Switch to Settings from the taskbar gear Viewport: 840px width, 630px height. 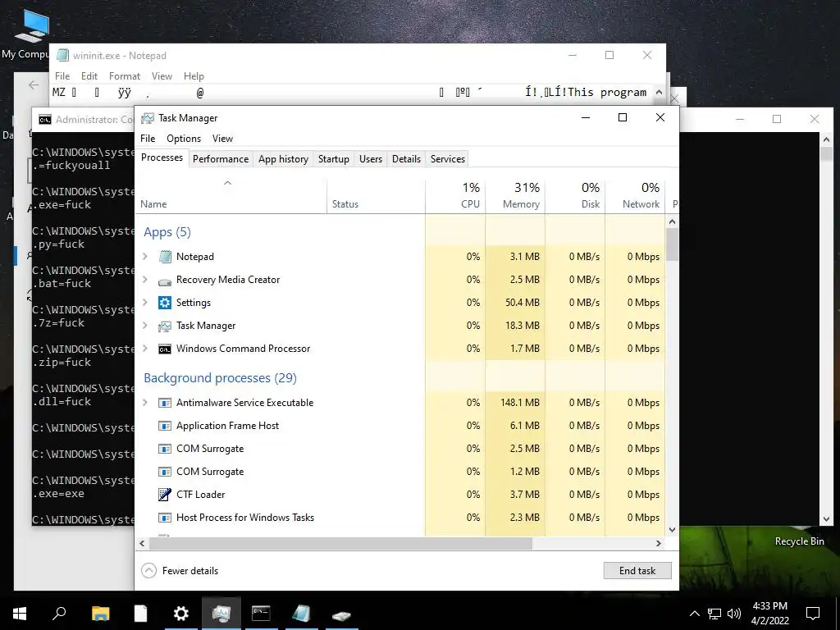tap(181, 614)
